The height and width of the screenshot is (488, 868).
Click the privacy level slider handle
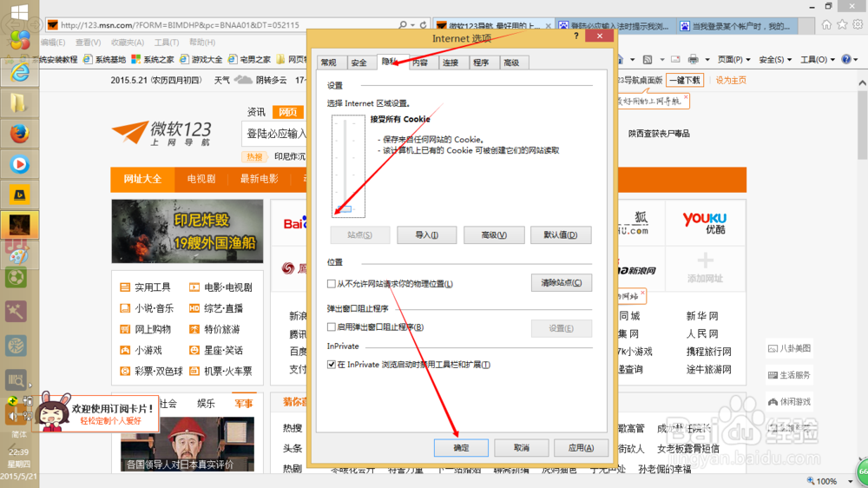tap(345, 208)
